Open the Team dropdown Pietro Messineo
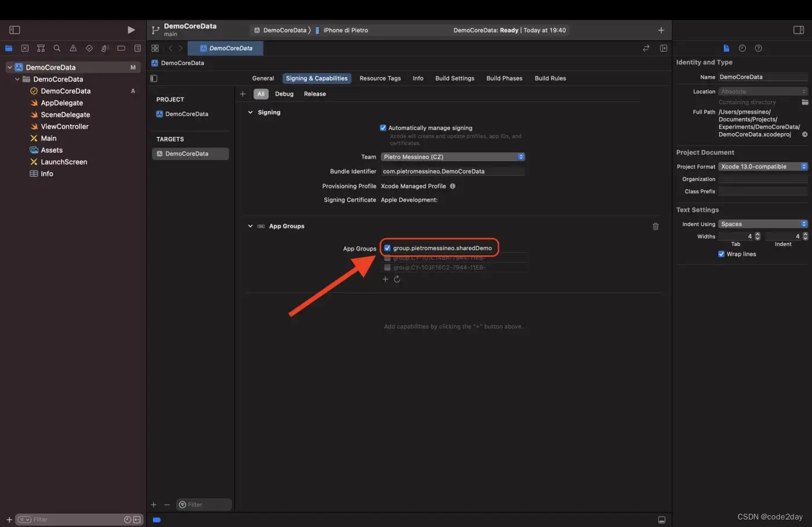Screen dimensions: 812x527 (453, 157)
